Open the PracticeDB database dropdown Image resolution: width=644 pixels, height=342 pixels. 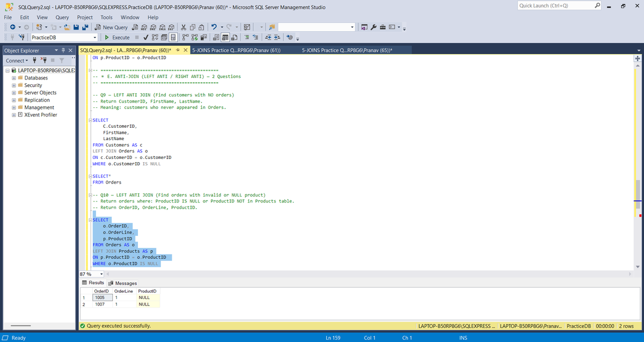[x=94, y=38]
